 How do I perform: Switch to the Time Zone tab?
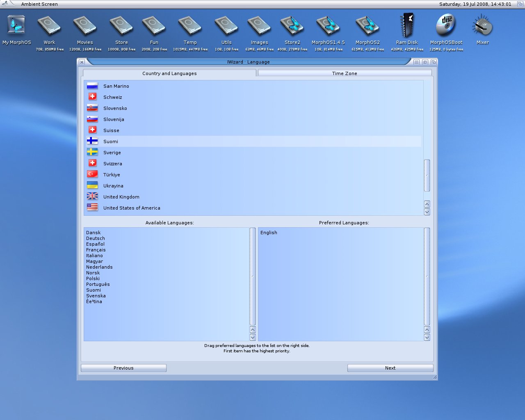click(x=345, y=73)
